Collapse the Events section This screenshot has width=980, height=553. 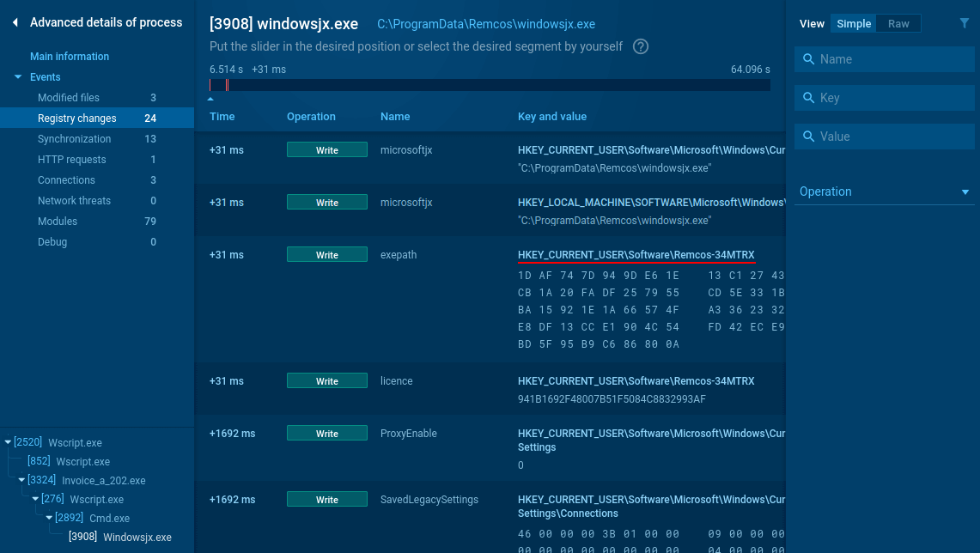tap(18, 77)
